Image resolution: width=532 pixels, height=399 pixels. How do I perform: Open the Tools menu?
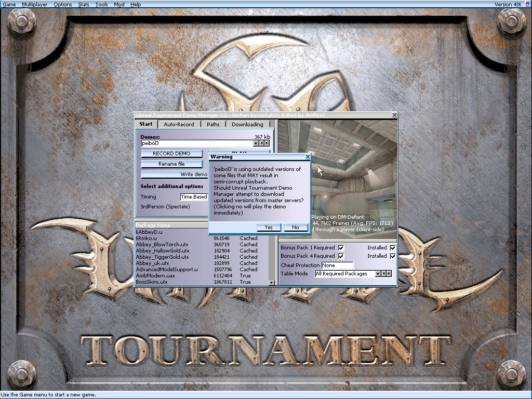101,4
